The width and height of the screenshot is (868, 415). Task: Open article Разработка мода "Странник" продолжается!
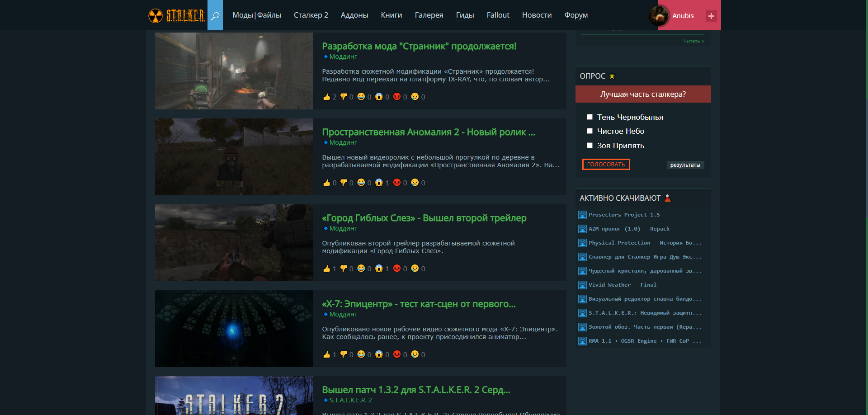pos(419,46)
